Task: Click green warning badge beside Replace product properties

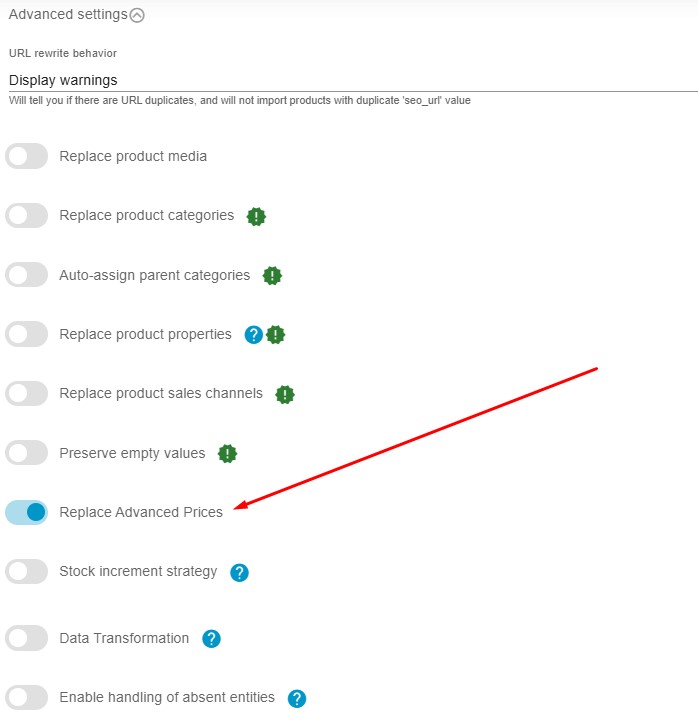Action: click(276, 335)
